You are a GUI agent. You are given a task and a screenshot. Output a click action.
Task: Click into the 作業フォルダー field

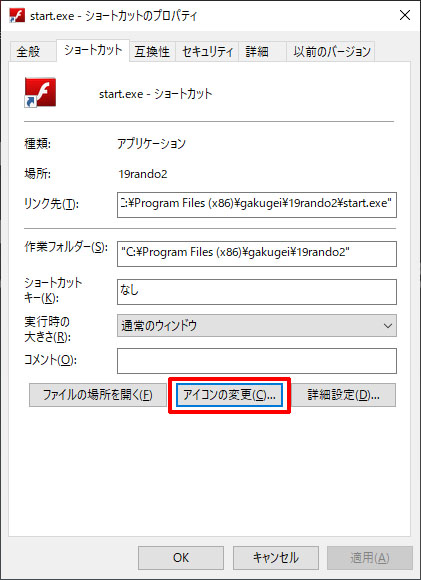tap(257, 254)
